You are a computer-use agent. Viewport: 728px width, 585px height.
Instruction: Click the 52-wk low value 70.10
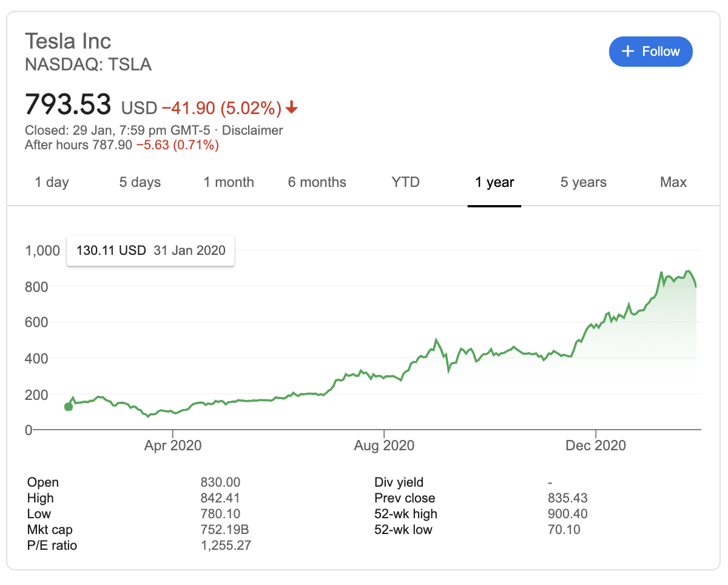coord(564,530)
